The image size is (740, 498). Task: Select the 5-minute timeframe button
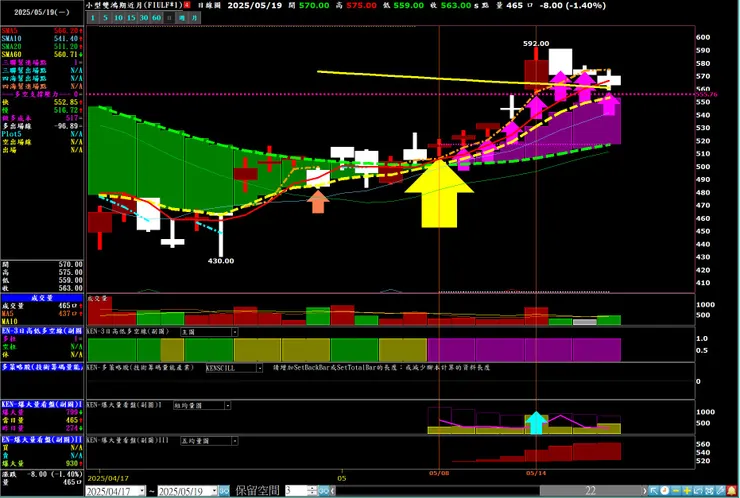pos(106,18)
